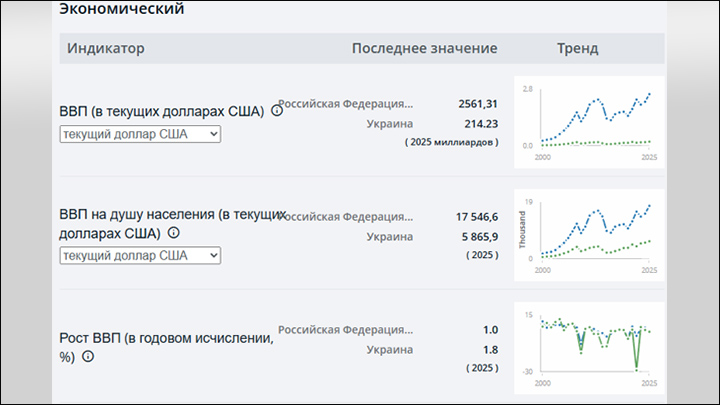Click the ( 2025 миллиардов ) note
The image size is (720, 405).
[451, 142]
